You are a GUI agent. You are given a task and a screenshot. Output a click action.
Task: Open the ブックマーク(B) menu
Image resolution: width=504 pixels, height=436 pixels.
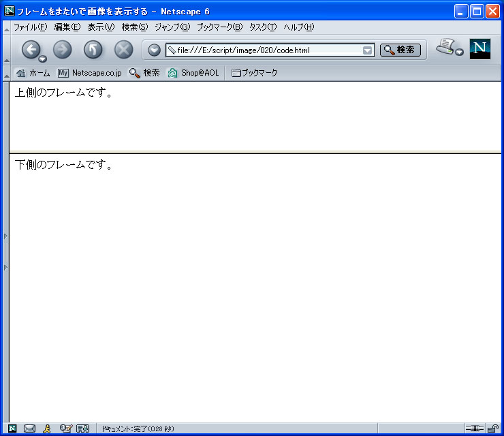tap(219, 27)
